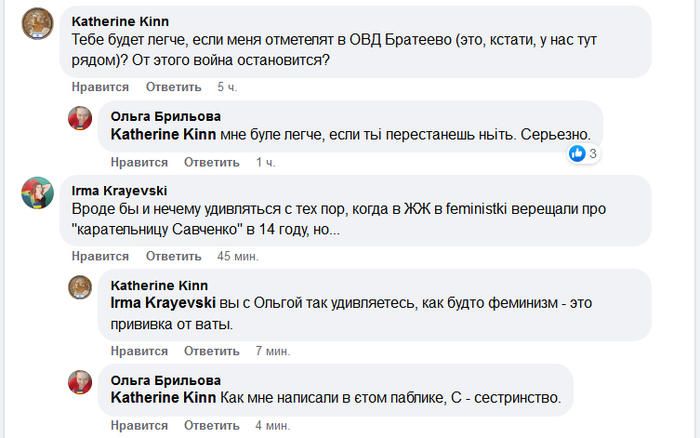The height and width of the screenshot is (438, 700).
Task: Click the blue like reaction icon
Action: (x=577, y=153)
